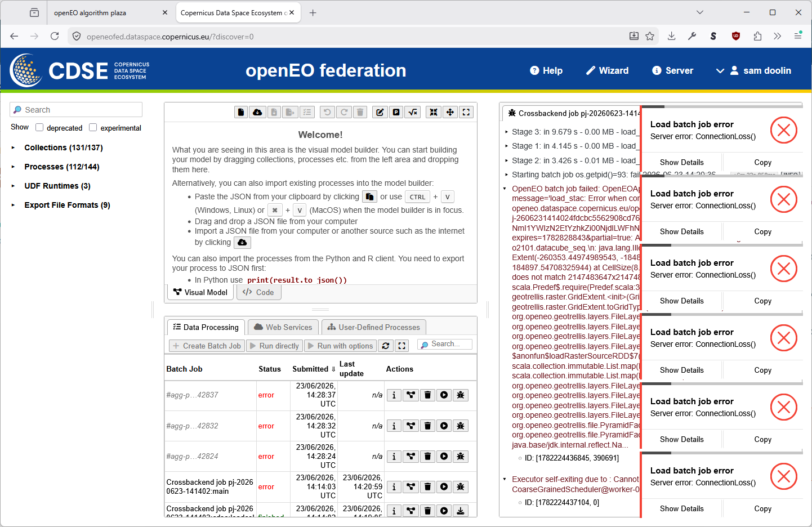Switch to the Web Services tab
The width and height of the screenshot is (812, 527).
283,327
